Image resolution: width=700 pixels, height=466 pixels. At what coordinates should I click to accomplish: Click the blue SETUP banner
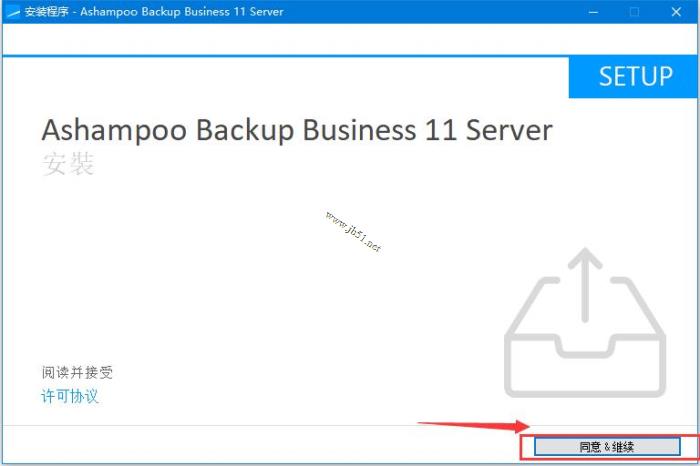[633, 77]
